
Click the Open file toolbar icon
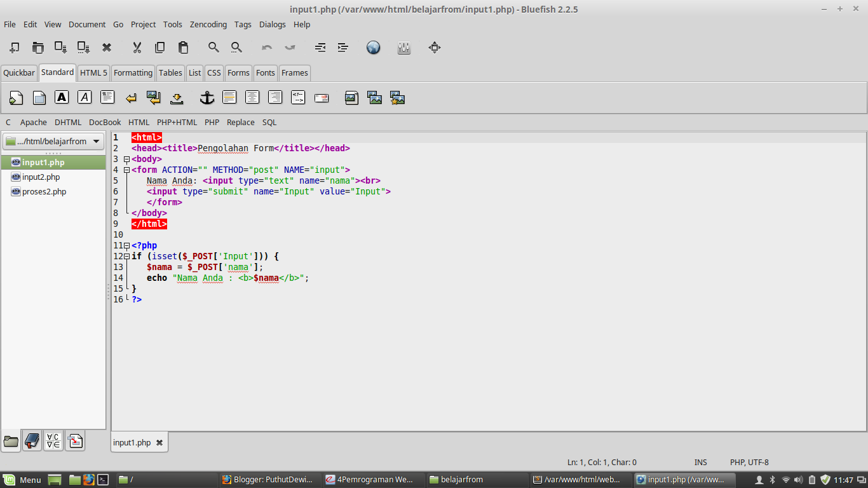[38, 48]
